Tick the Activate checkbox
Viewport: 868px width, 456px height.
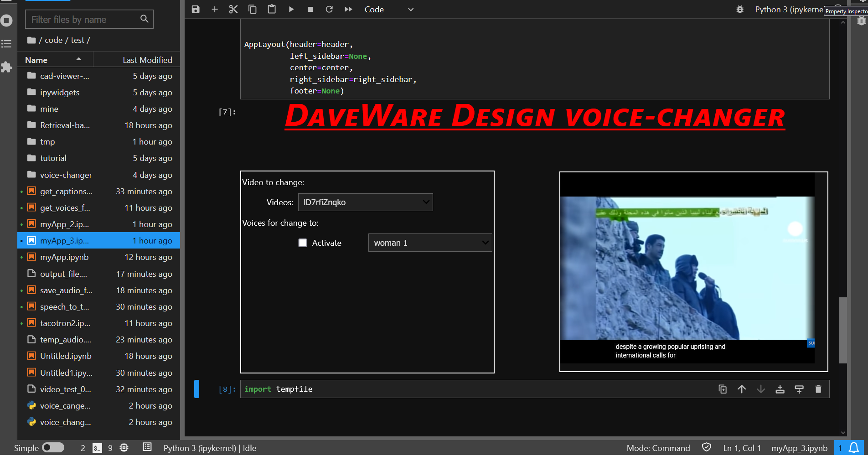point(303,243)
